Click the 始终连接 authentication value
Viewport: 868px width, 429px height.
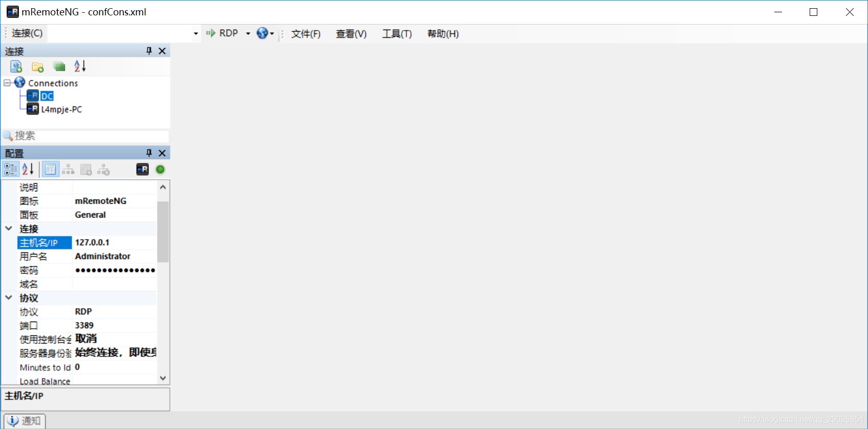click(115, 353)
